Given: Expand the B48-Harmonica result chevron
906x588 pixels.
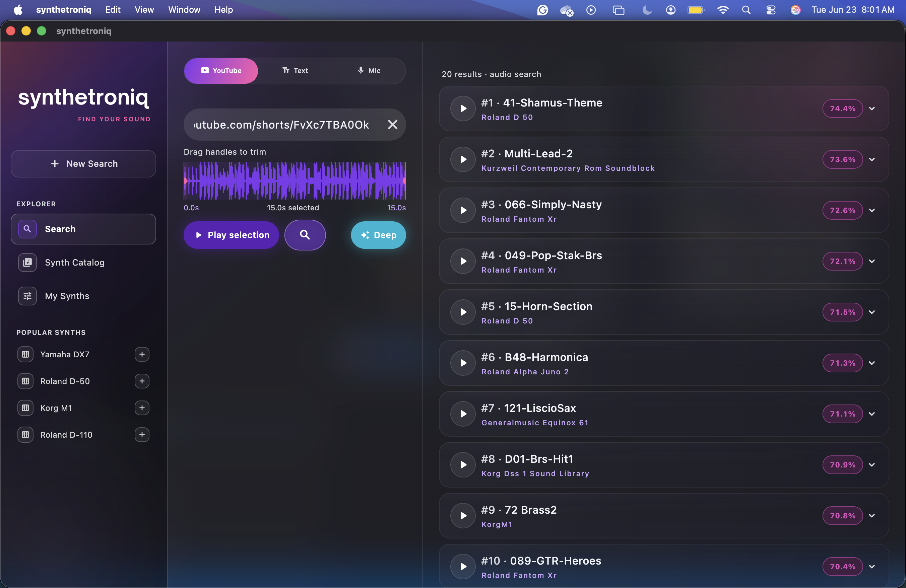Looking at the screenshot, I should 872,363.
